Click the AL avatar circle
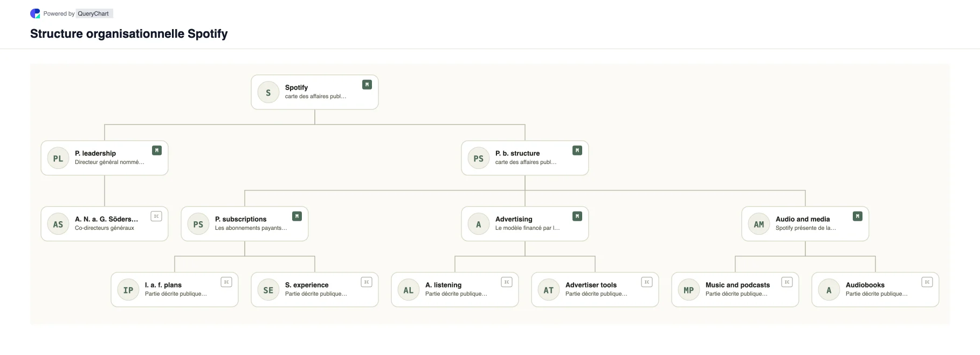 [x=409, y=290]
